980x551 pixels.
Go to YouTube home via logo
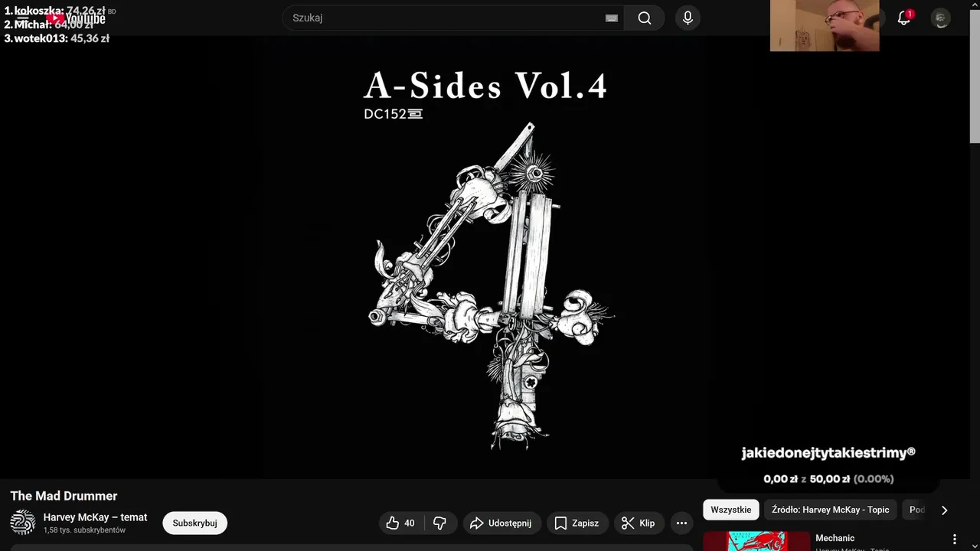[76, 18]
